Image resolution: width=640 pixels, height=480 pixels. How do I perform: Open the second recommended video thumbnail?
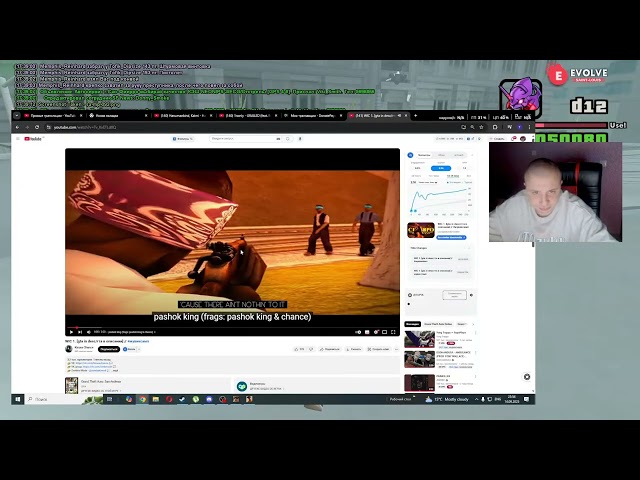[420, 360]
